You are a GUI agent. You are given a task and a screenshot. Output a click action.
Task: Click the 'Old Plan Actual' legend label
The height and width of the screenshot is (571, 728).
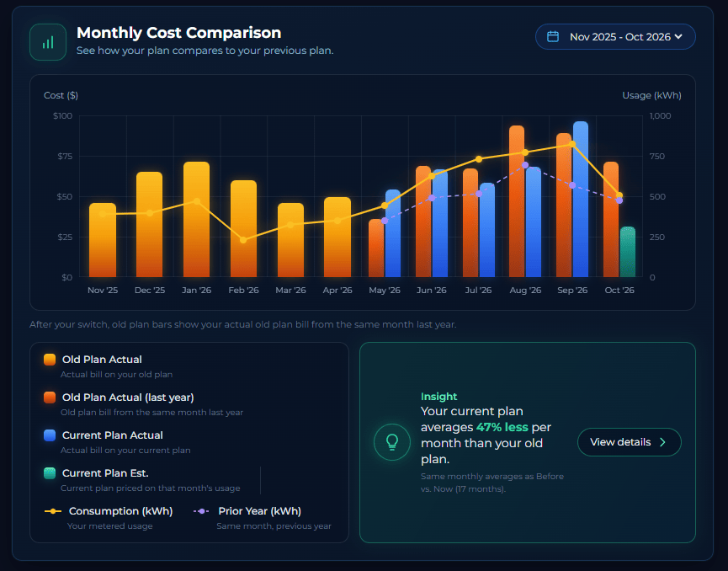click(x=102, y=360)
